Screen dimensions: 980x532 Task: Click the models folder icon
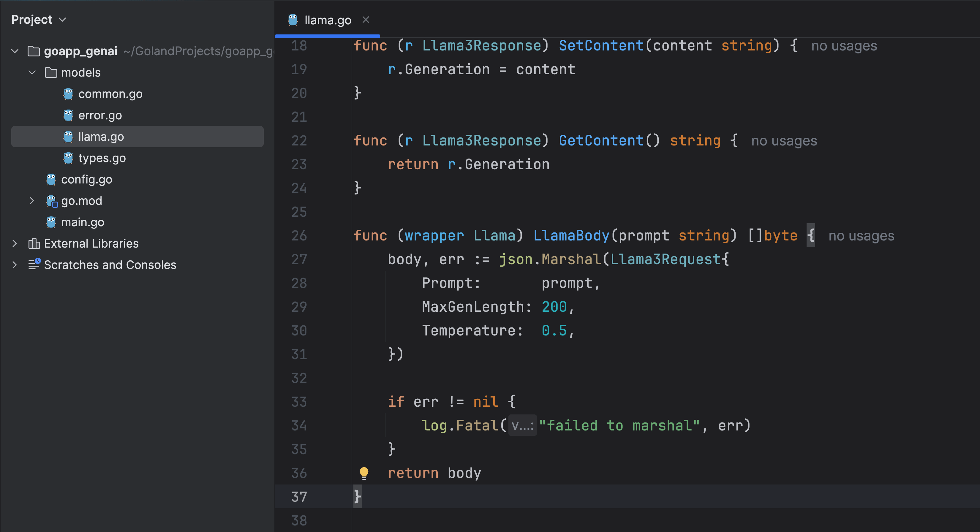(51, 72)
